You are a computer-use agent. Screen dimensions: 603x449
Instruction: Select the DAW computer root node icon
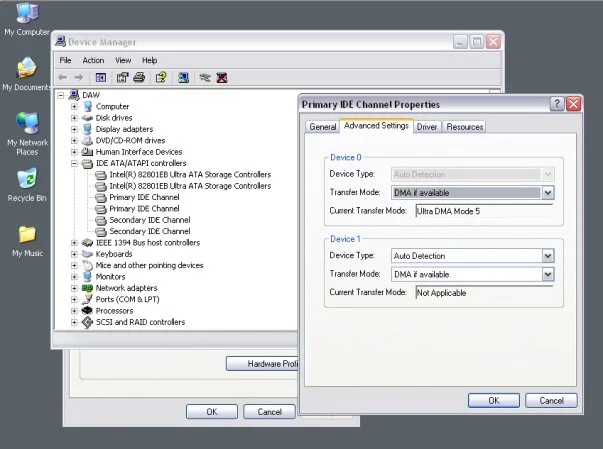point(74,95)
